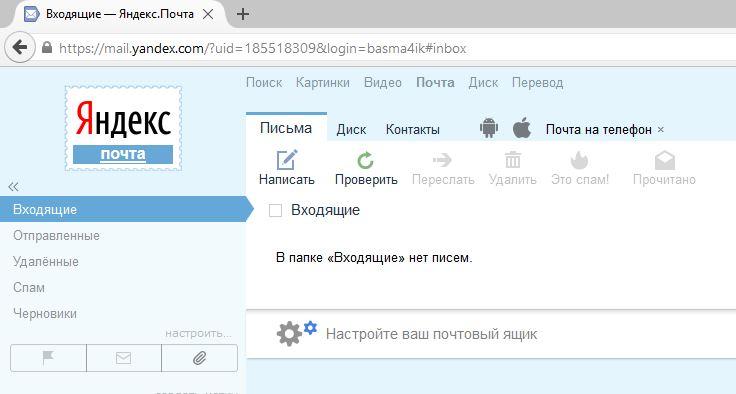Close the Входящие browser tab
Image resolution: width=736 pixels, height=394 pixels.
(x=207, y=14)
